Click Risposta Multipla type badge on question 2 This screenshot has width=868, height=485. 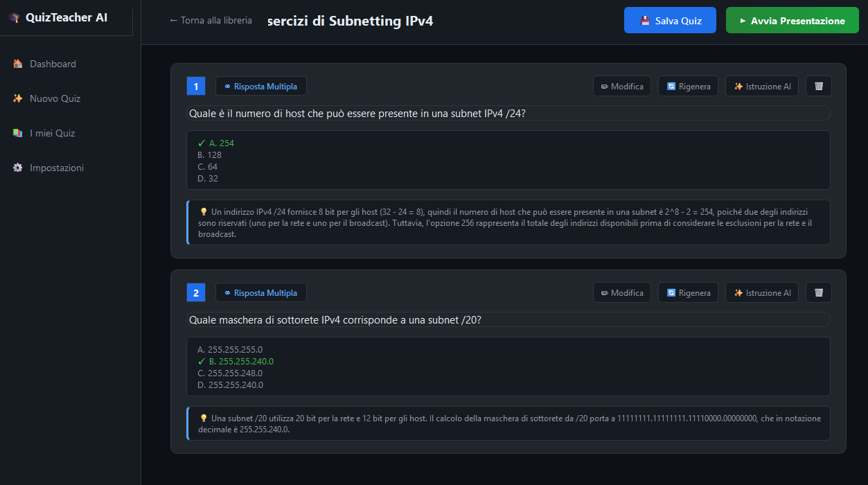click(260, 293)
